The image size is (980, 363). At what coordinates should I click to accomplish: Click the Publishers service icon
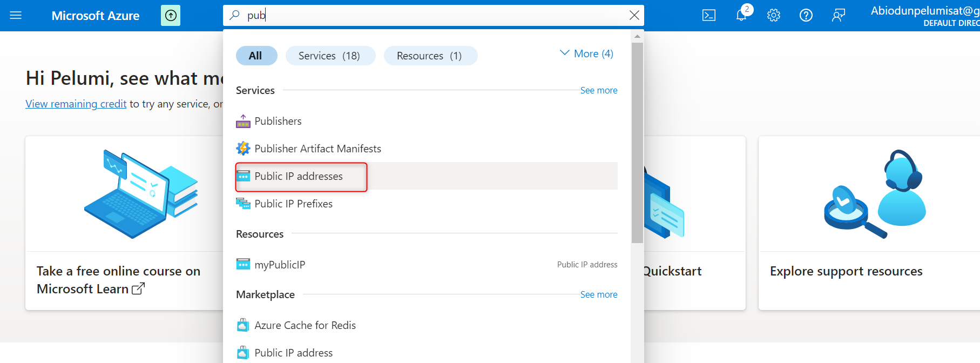243,122
